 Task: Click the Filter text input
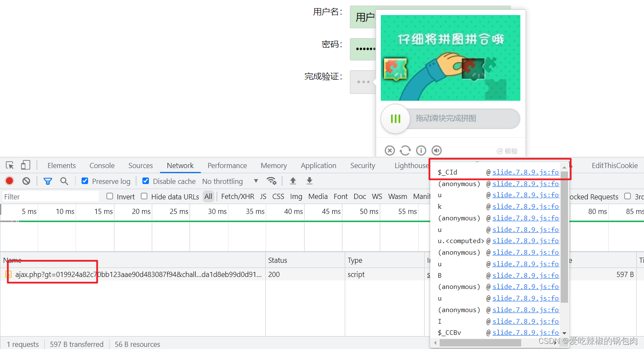(x=51, y=197)
